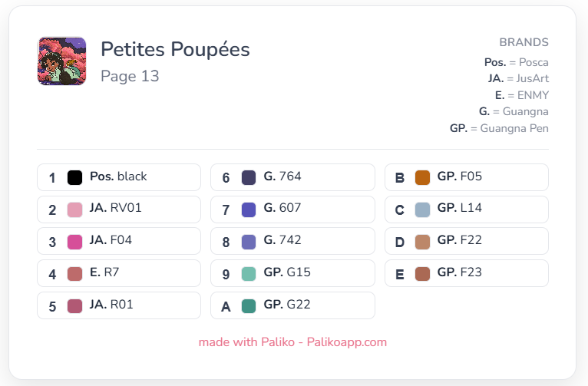Viewport: 588px width, 386px height.
Task: Click the Page 13 subtitle
Action: point(130,76)
